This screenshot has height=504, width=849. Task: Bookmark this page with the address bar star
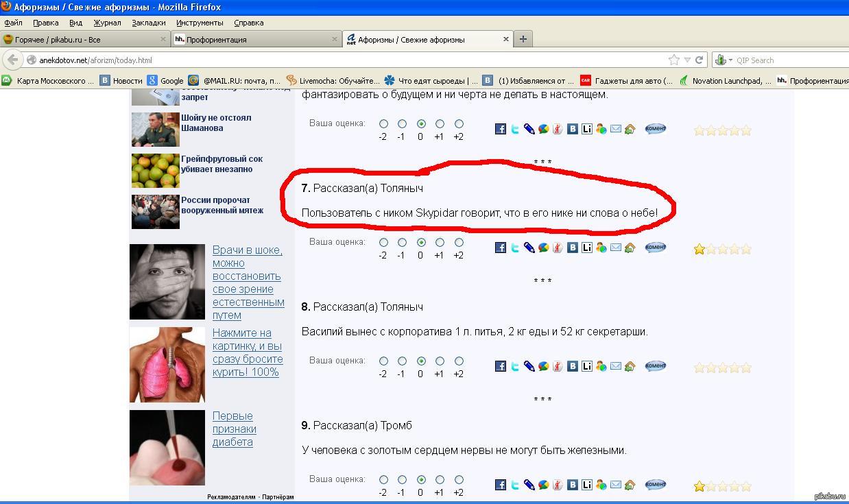tap(674, 60)
